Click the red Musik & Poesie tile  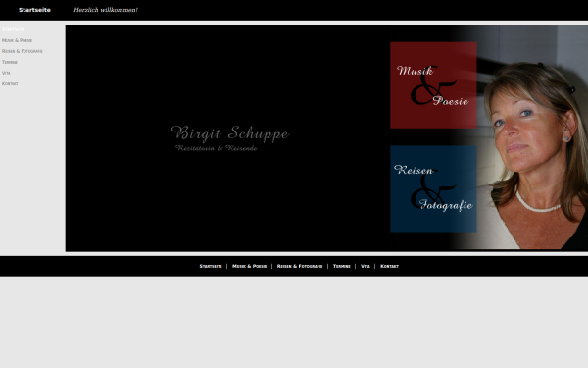[x=433, y=85]
